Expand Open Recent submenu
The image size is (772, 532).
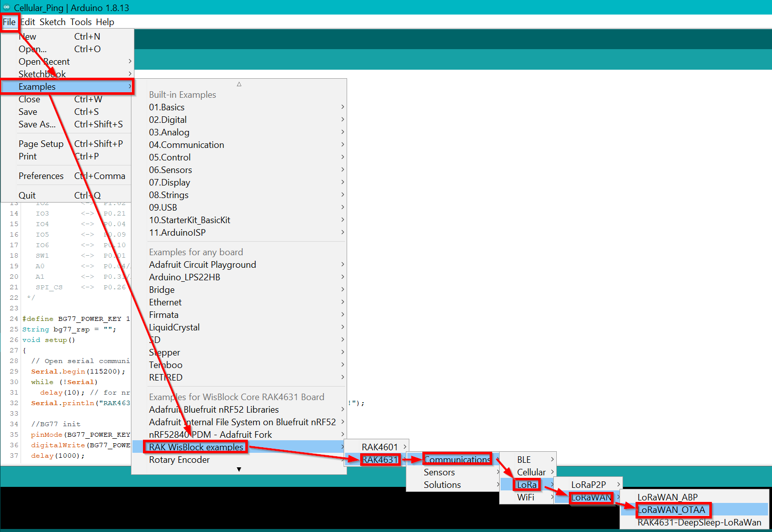[x=67, y=62]
